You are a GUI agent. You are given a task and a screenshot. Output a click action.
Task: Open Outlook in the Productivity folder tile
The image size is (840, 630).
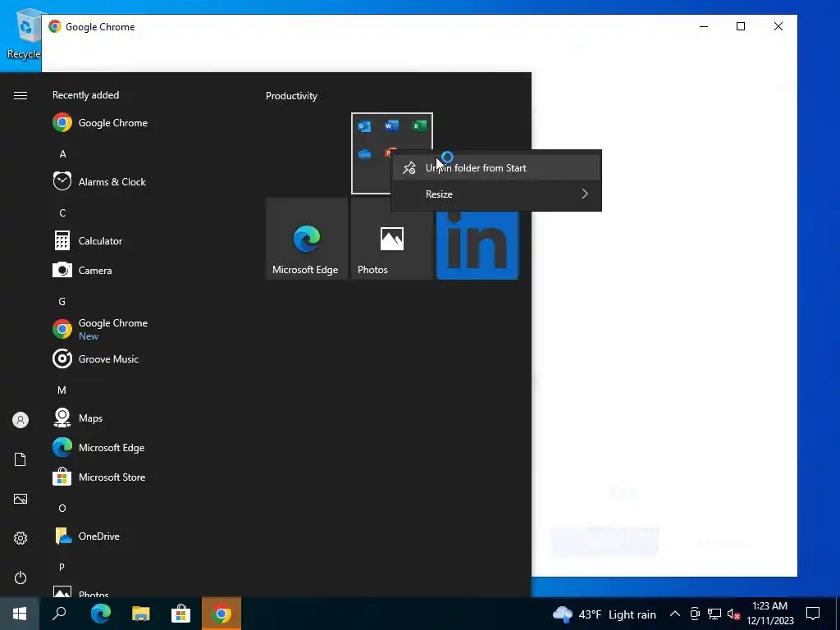pyautogui.click(x=364, y=126)
